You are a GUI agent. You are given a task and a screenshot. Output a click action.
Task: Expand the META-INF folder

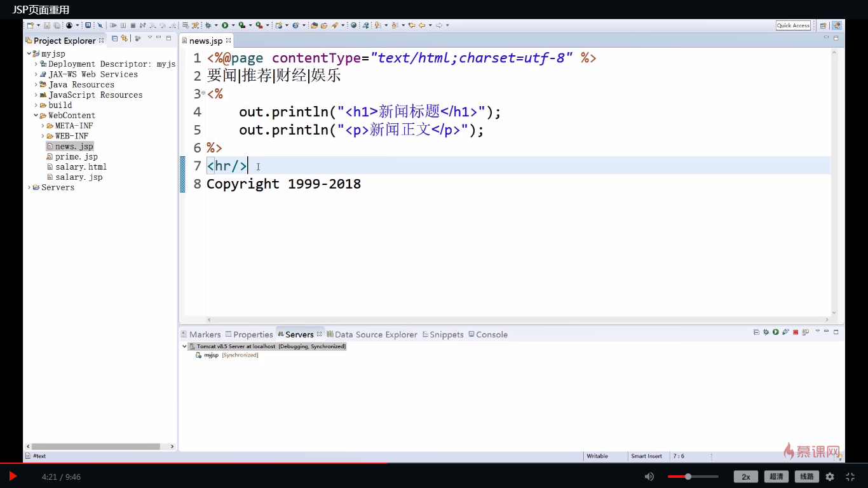point(43,126)
